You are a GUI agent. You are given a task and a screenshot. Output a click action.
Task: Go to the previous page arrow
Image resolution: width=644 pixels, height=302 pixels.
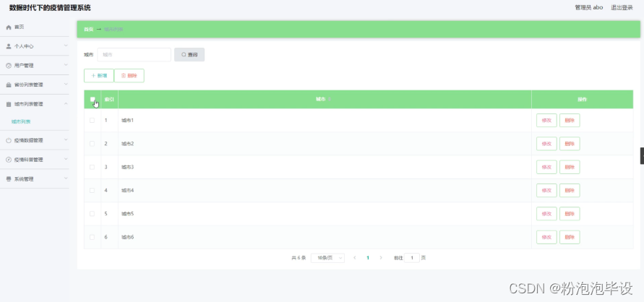pos(354,257)
